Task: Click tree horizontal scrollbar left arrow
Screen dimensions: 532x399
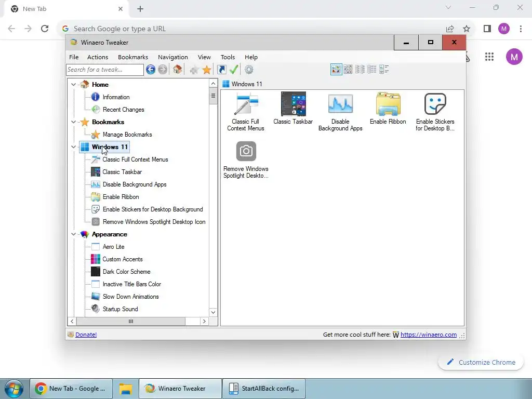Action: [x=72, y=321]
